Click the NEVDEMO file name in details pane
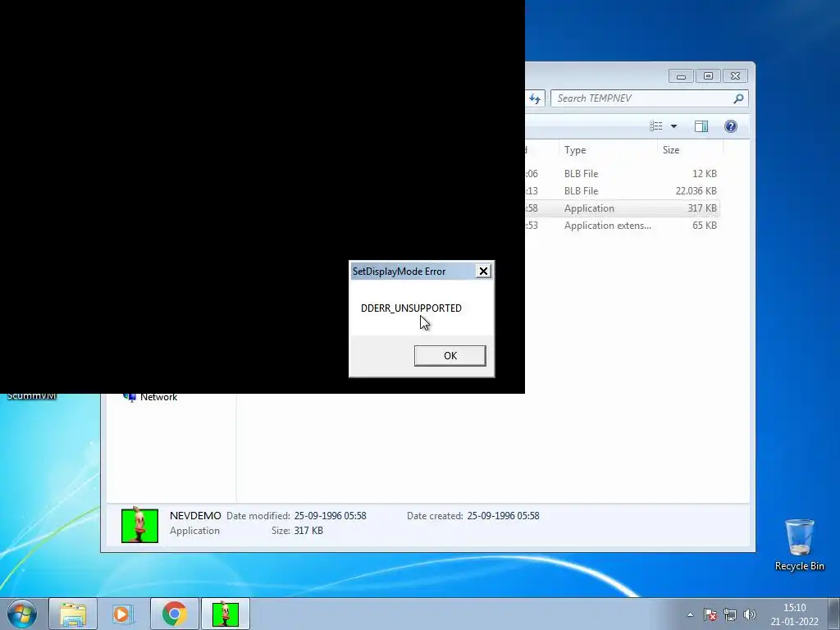The width and height of the screenshot is (840, 630). (x=195, y=515)
